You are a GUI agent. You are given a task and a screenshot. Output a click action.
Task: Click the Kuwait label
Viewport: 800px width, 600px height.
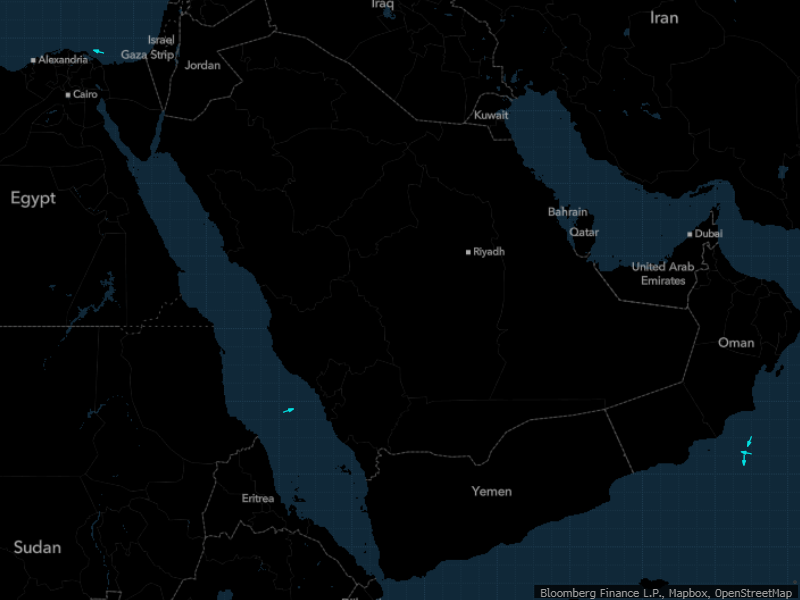point(491,115)
